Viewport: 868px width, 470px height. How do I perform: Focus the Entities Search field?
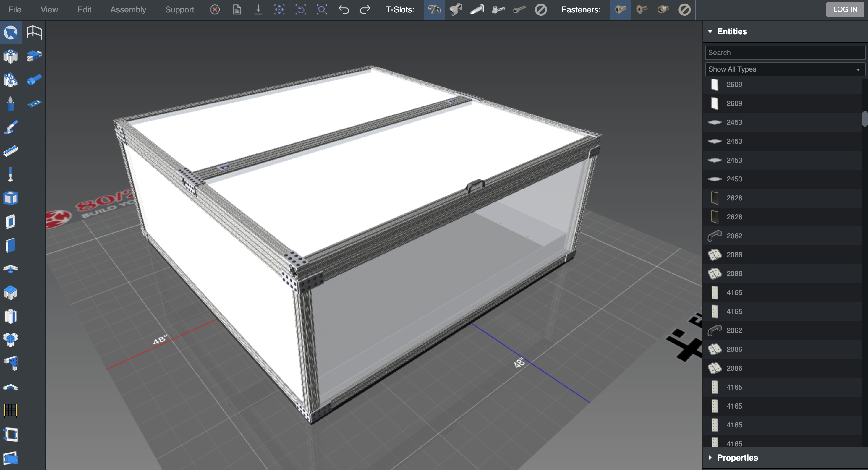[x=785, y=53]
